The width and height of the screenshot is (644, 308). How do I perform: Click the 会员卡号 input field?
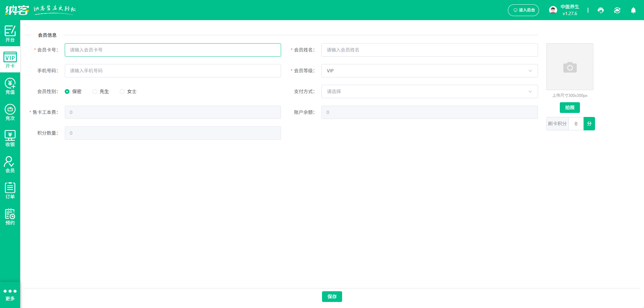point(173,50)
